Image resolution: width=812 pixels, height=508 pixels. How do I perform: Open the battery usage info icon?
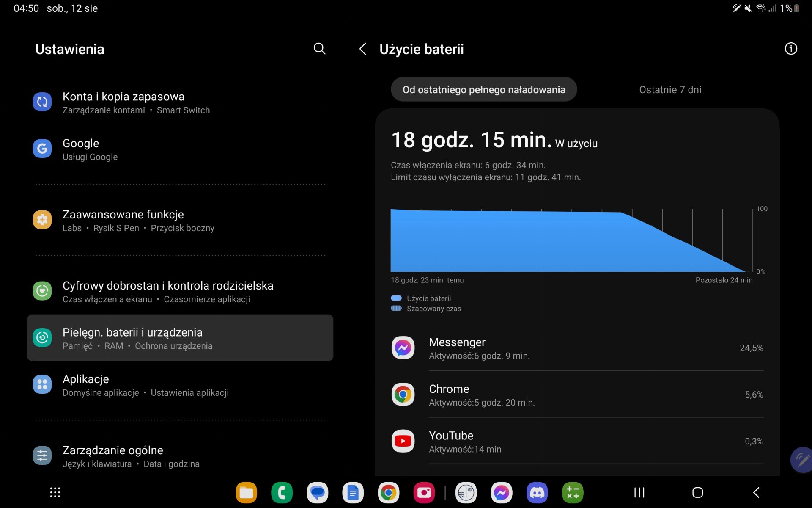point(791,49)
